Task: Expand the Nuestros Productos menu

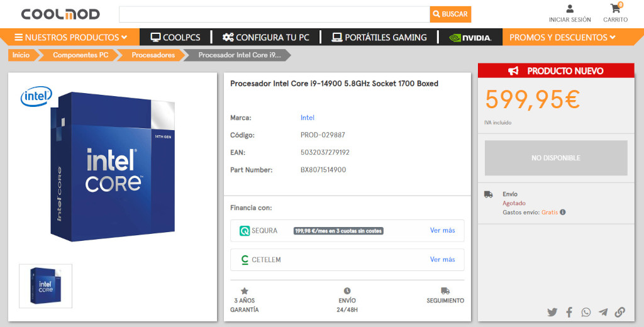Action: tap(70, 37)
